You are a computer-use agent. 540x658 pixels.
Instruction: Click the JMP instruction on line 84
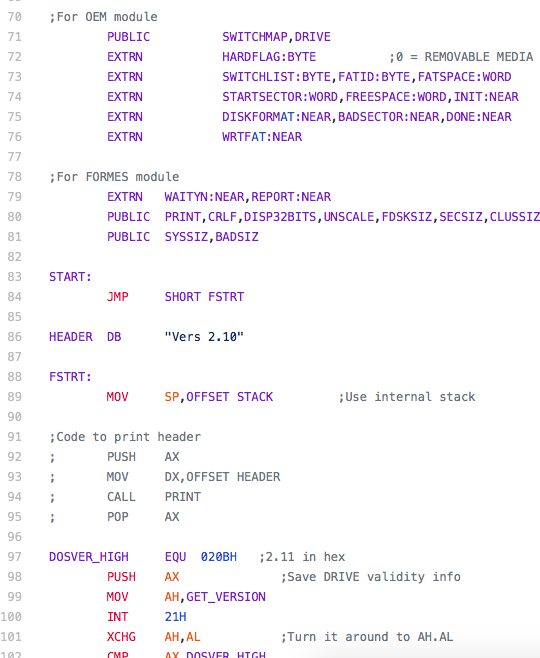click(117, 297)
